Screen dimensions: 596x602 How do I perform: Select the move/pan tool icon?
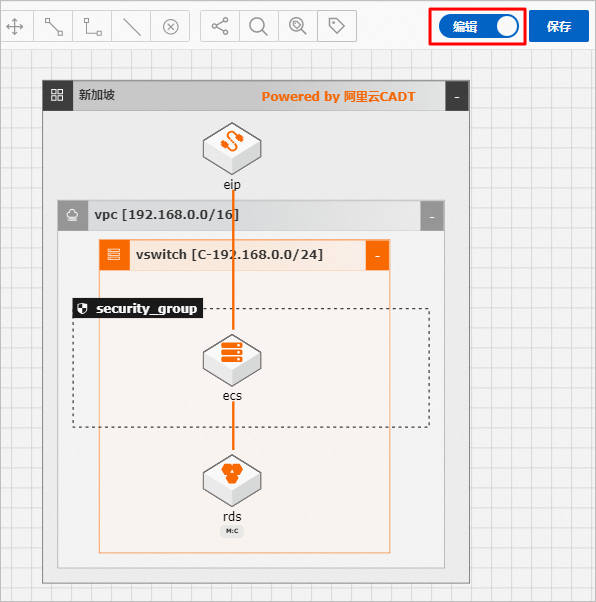click(x=15, y=26)
